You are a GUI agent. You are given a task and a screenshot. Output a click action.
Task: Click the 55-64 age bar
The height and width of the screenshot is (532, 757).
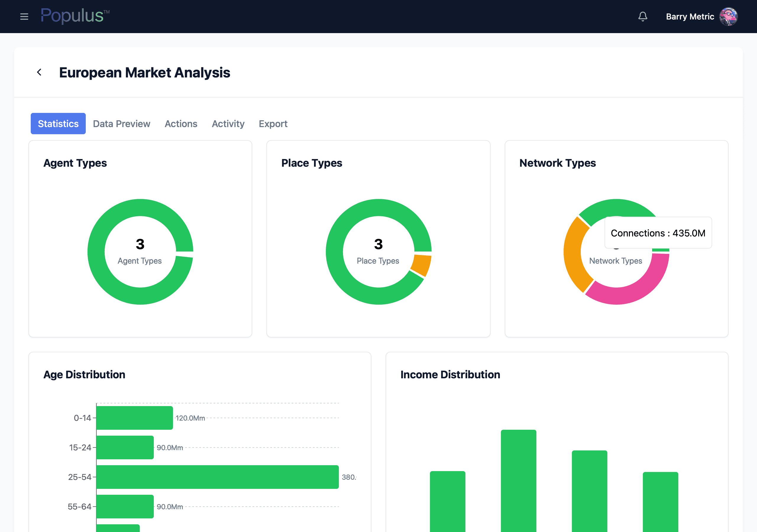tap(125, 506)
